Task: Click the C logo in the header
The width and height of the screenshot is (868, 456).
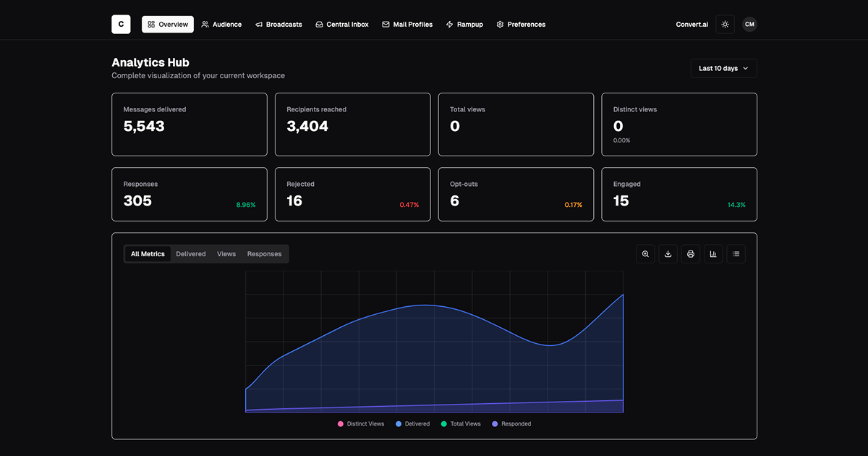Action: coord(121,25)
